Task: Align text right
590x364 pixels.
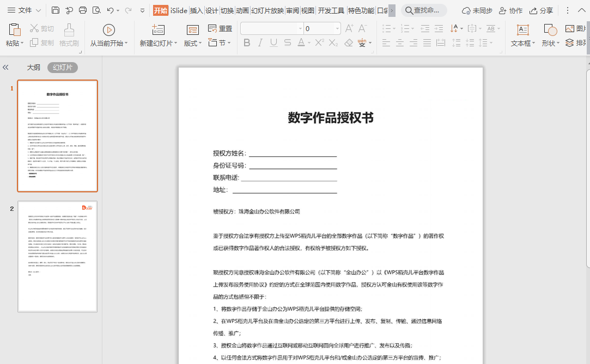Action: click(x=413, y=43)
